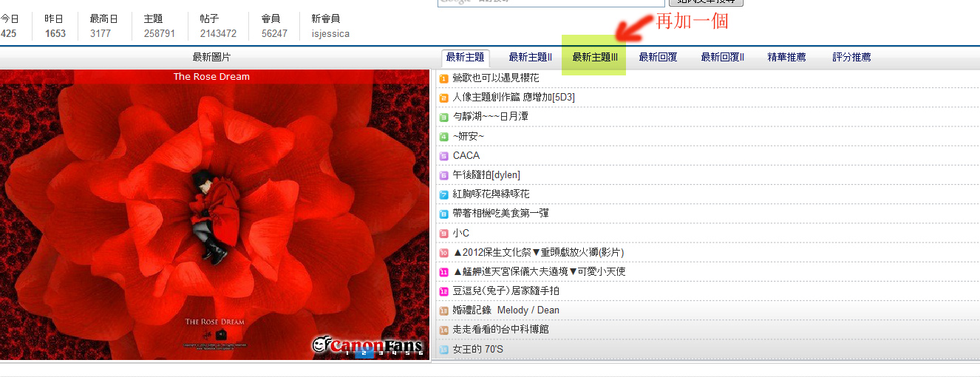Image resolution: width=980 pixels, height=377 pixels.
Task: Click the number 11 badge beside 艋舺進天宮保儀大夫遶境
Action: 443,272
